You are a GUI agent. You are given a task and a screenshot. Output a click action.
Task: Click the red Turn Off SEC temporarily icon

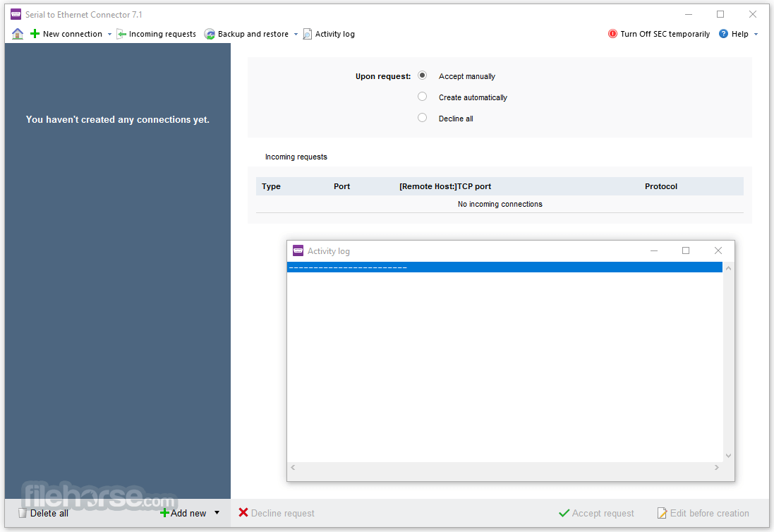[x=612, y=34]
